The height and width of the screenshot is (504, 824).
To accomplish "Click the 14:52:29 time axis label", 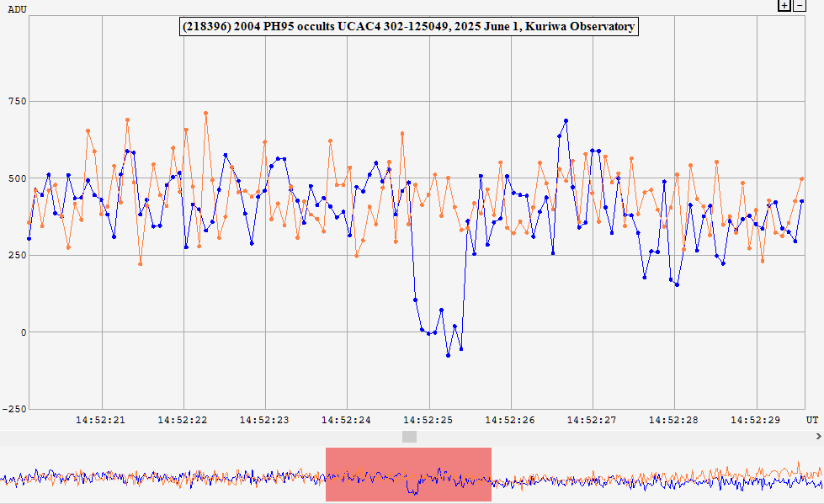I will pyautogui.click(x=756, y=419).
